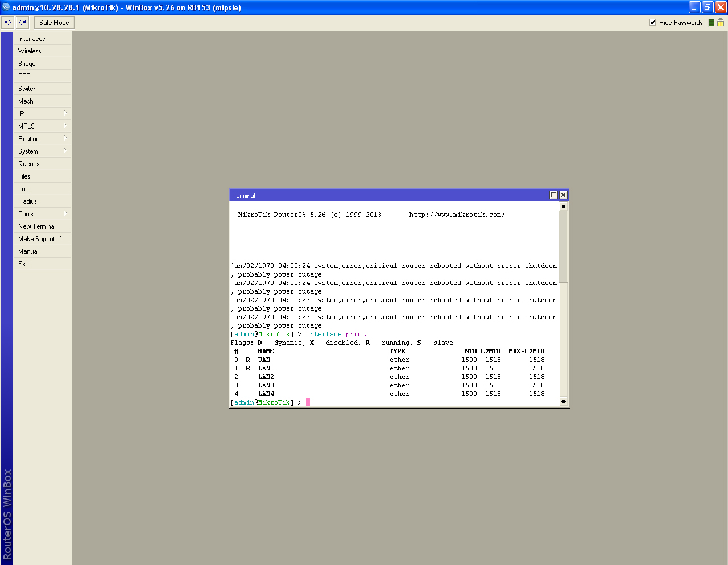728x565 pixels.
Task: Open the Wireless menu
Action: coord(42,51)
